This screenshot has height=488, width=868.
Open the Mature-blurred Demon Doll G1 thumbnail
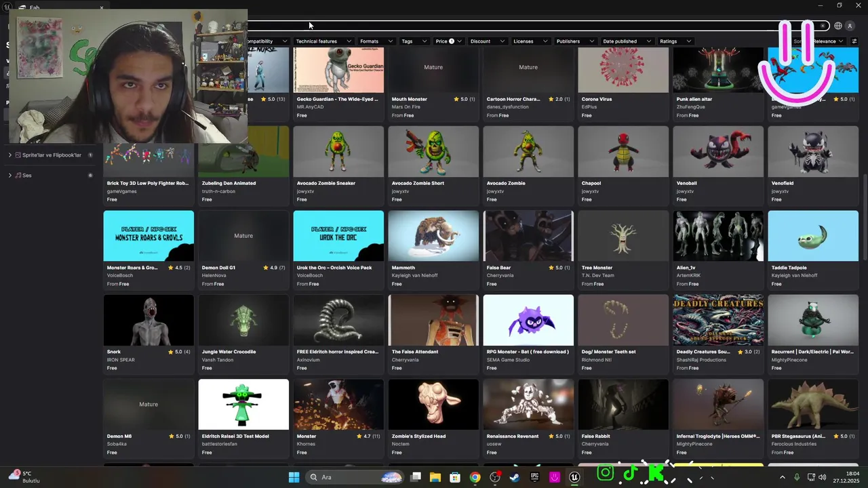tap(243, 235)
